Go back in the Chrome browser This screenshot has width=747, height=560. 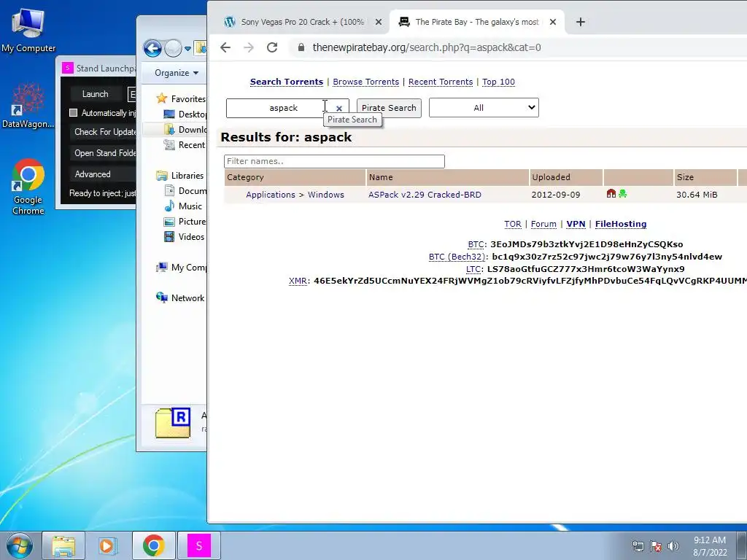pos(225,47)
